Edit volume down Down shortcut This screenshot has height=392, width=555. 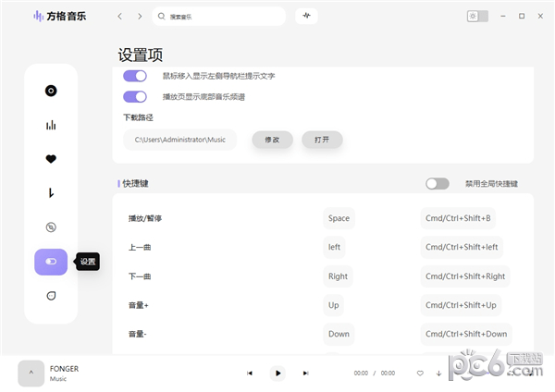click(339, 334)
